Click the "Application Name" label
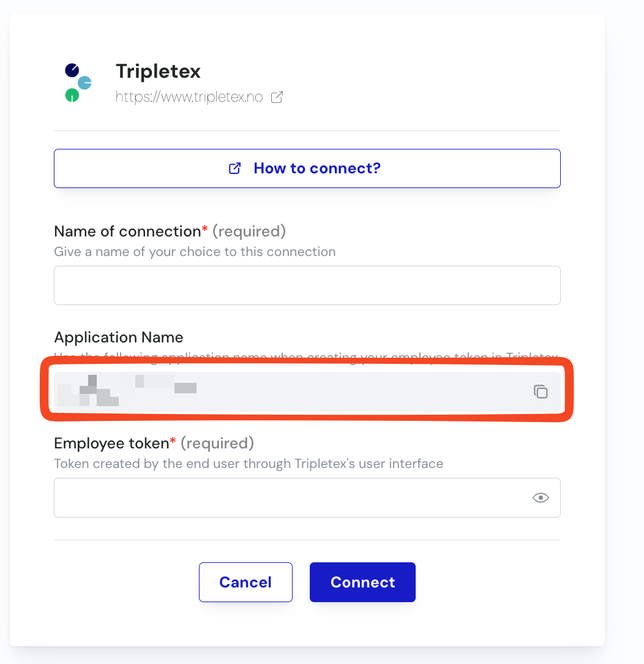 (119, 338)
